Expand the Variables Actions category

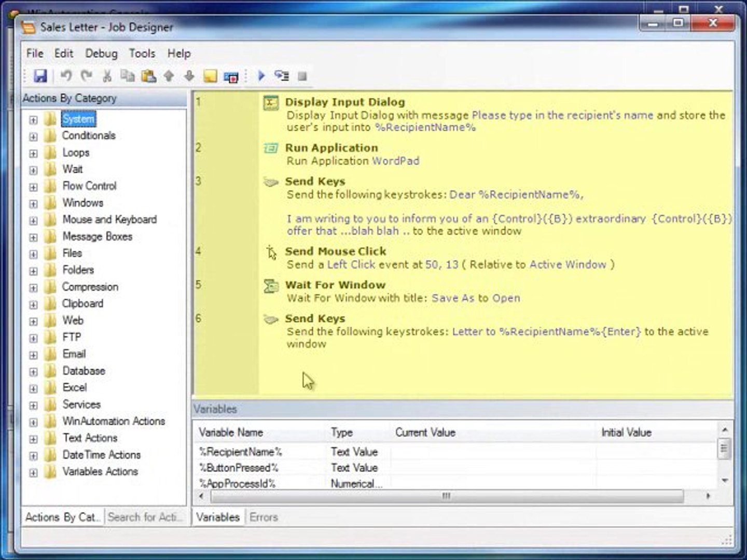pos(33,473)
